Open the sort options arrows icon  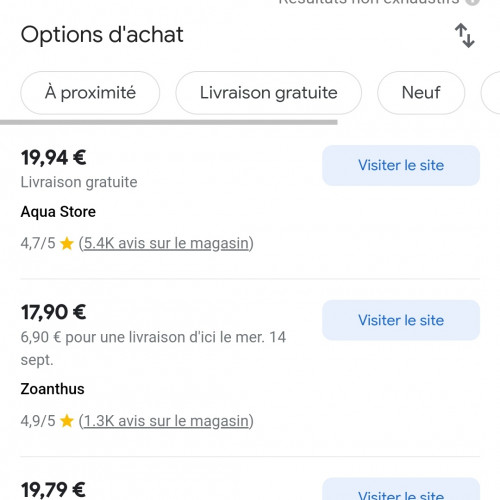tap(465, 35)
